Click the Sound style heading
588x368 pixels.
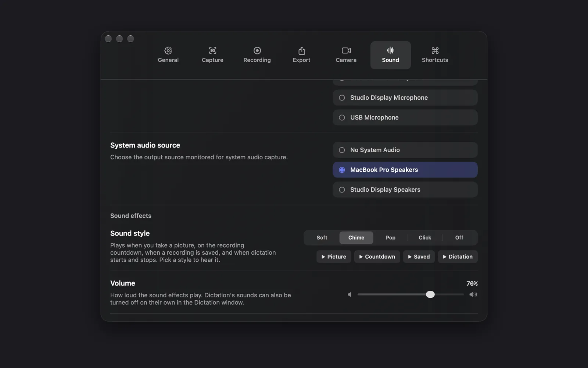pyautogui.click(x=130, y=233)
